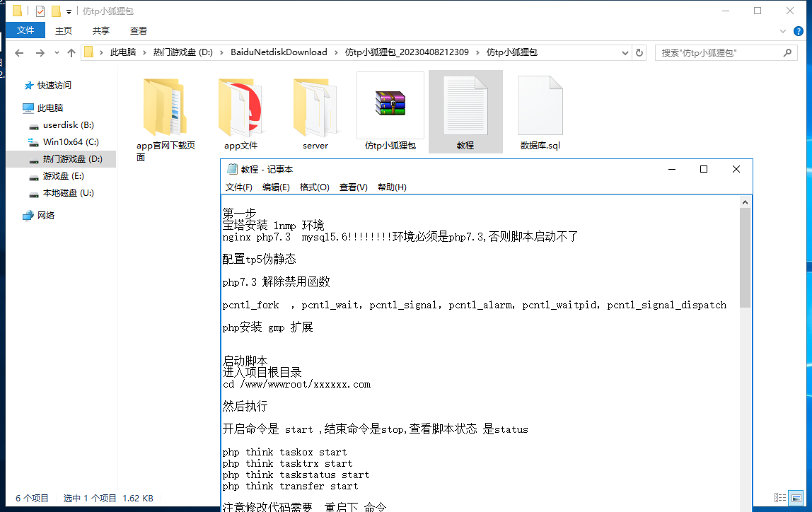Switch to the large thumbnails view
This screenshot has height=512, width=812.
796,498
